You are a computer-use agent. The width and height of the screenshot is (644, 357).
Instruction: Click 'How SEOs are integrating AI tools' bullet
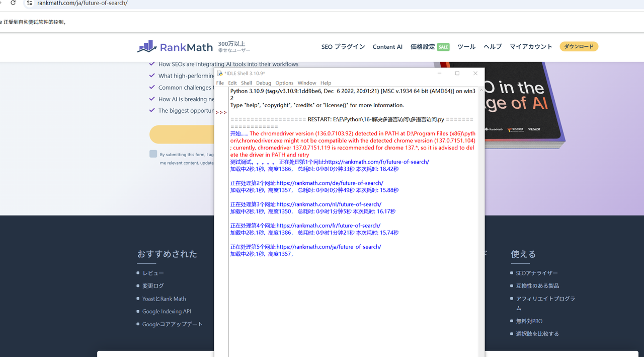[228, 64]
